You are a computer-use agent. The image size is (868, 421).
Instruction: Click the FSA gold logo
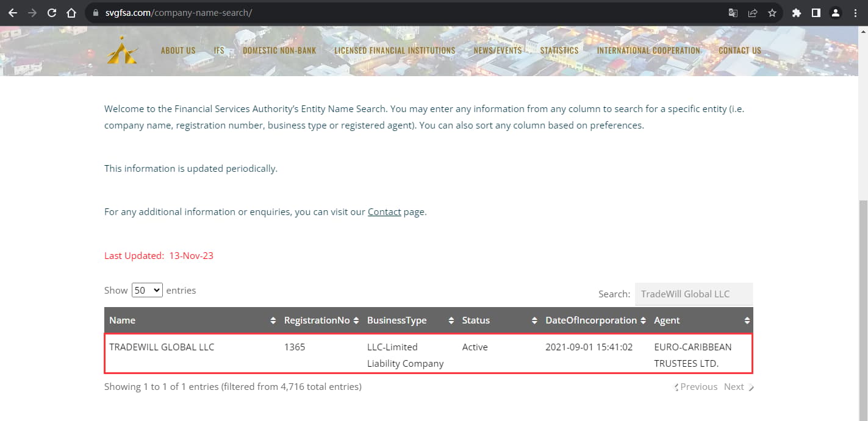(122, 50)
